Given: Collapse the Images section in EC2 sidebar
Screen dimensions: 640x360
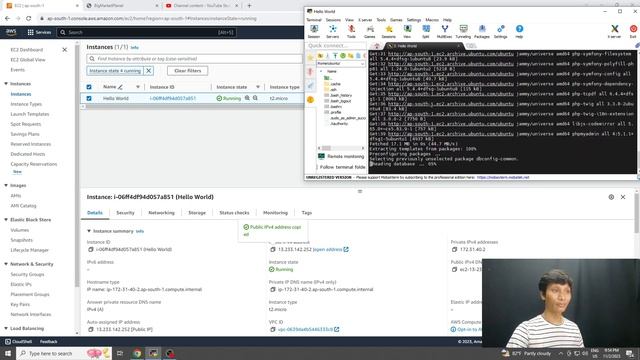Looking at the screenshot, I should (6, 185).
